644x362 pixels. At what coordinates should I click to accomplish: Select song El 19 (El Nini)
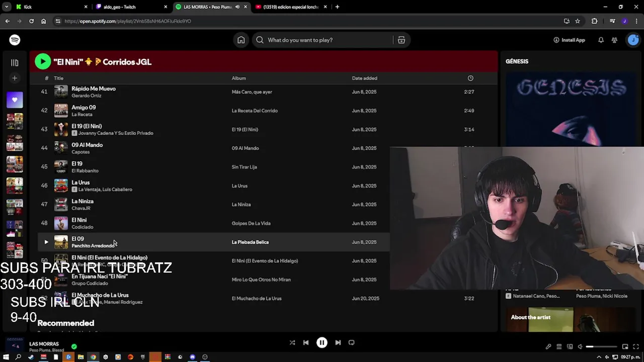[x=87, y=126]
